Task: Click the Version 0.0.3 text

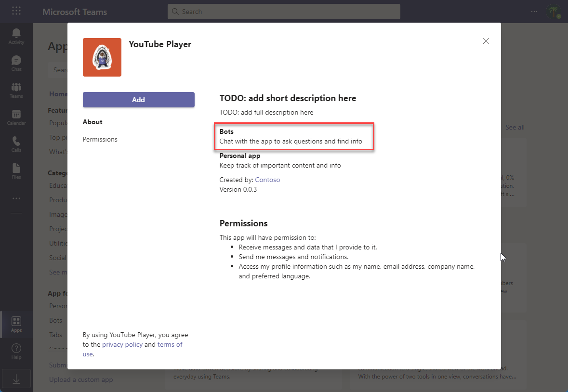Action: point(238,189)
